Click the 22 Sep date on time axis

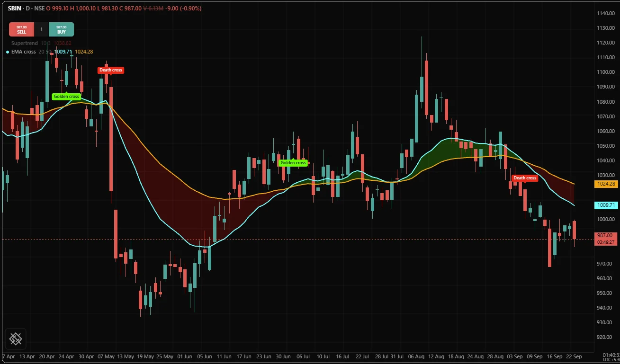573,356
